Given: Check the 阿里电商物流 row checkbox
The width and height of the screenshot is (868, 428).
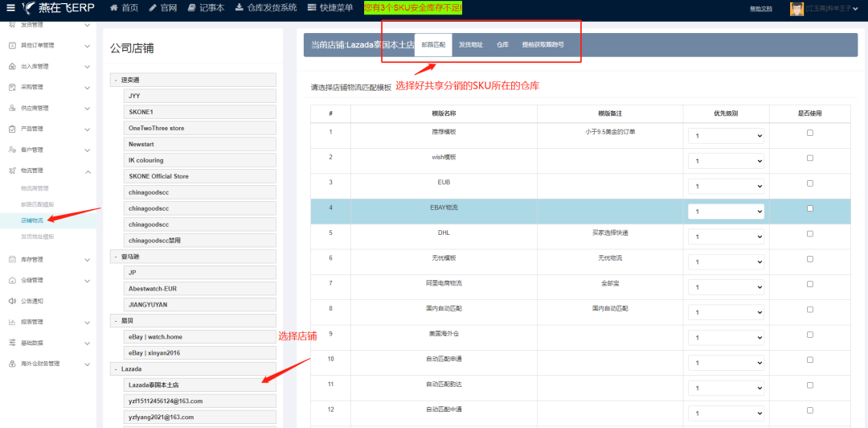Looking at the screenshot, I should pos(810,285).
